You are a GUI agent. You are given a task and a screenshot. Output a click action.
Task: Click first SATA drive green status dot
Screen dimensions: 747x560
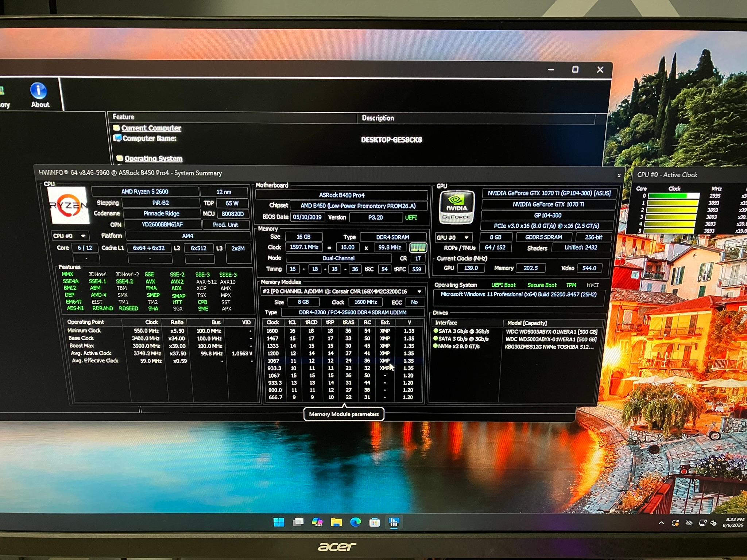tap(436, 331)
